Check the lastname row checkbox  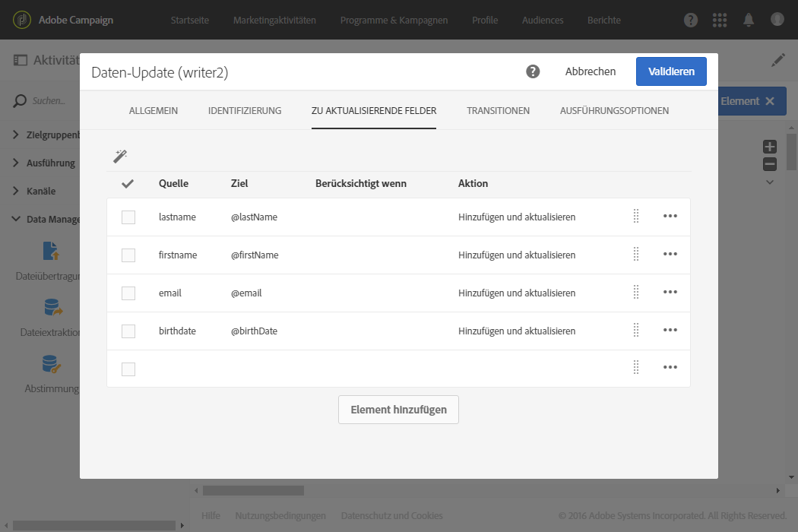click(128, 217)
